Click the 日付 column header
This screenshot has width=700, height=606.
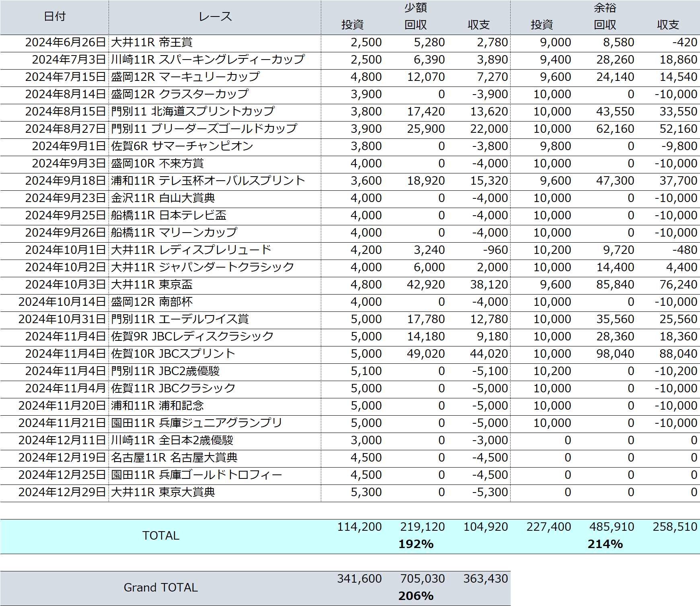pos(55,16)
